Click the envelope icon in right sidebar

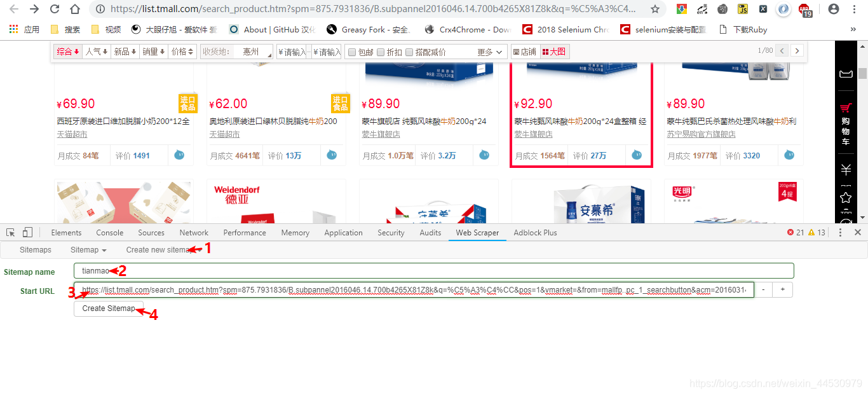[846, 74]
